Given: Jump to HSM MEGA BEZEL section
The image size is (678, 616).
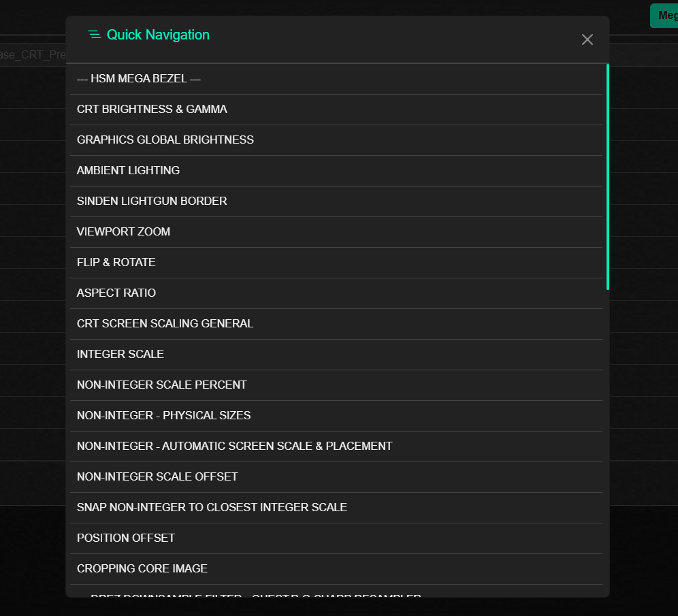Looking at the screenshot, I should coord(139,79).
